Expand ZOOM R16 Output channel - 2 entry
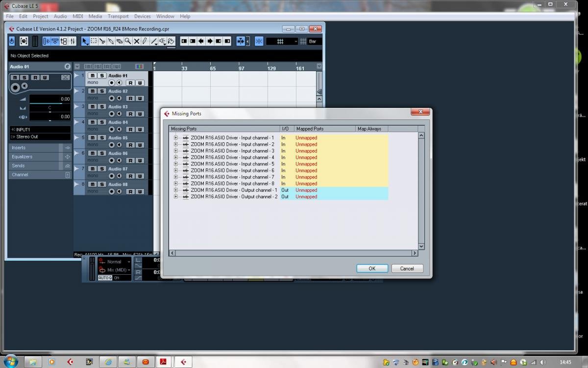 pos(176,197)
